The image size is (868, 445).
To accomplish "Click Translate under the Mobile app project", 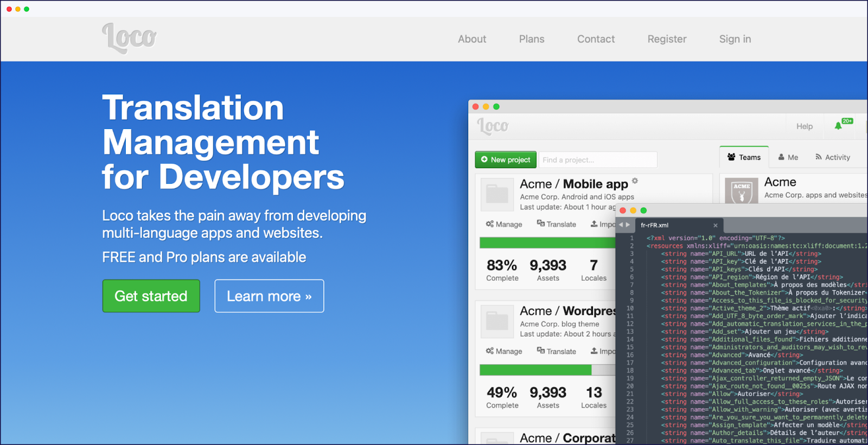I will (x=557, y=224).
